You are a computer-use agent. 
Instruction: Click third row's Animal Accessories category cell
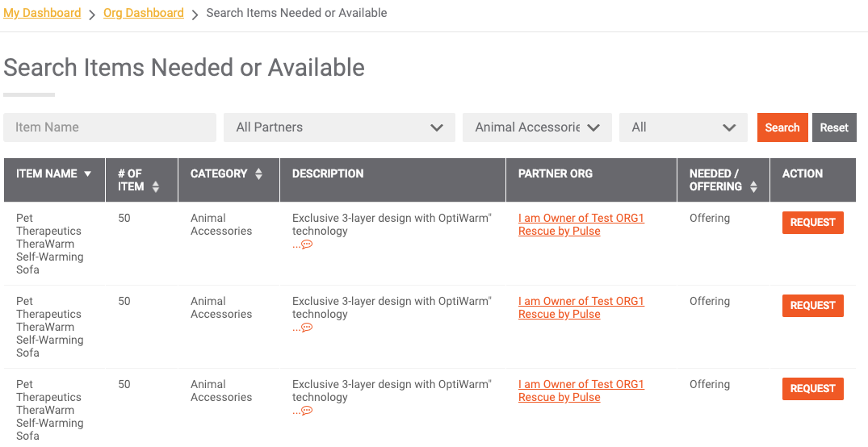[x=221, y=391]
